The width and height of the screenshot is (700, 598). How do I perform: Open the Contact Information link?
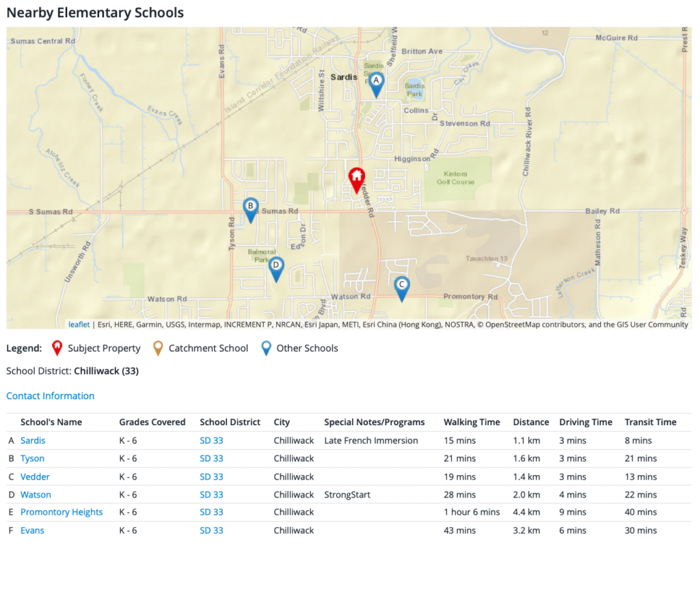[51, 396]
